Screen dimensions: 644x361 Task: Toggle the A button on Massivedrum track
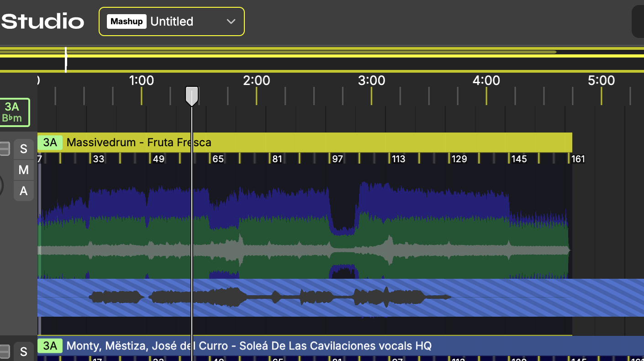pyautogui.click(x=23, y=191)
